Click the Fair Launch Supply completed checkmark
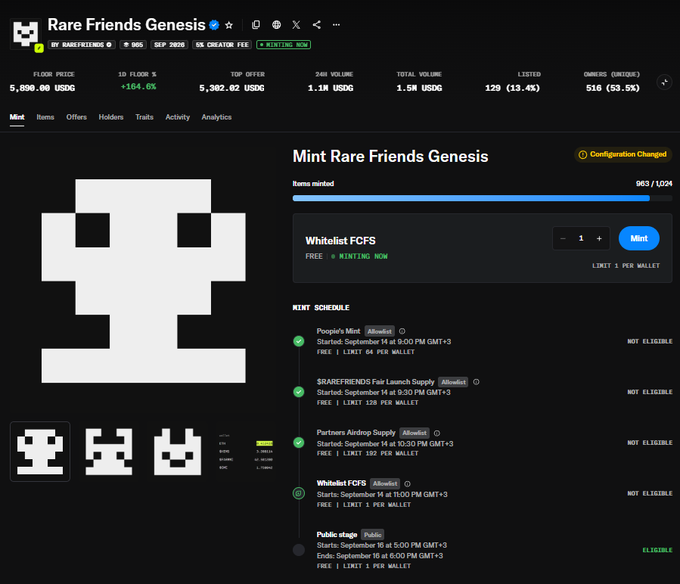 [299, 392]
